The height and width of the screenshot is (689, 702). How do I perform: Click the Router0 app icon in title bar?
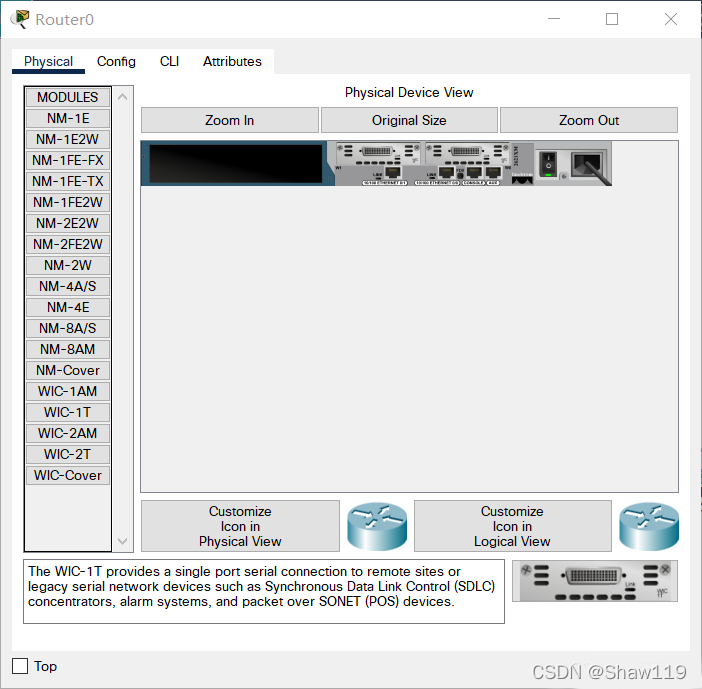click(x=20, y=19)
